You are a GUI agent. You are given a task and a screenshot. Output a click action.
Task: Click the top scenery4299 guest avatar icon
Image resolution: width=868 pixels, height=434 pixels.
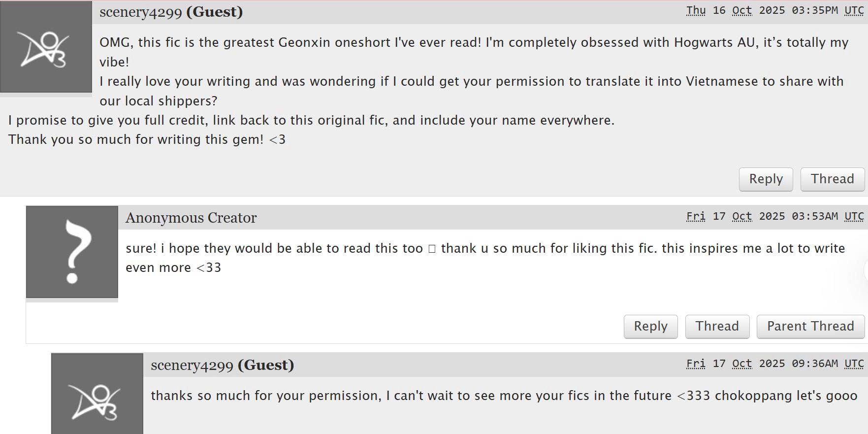point(46,48)
